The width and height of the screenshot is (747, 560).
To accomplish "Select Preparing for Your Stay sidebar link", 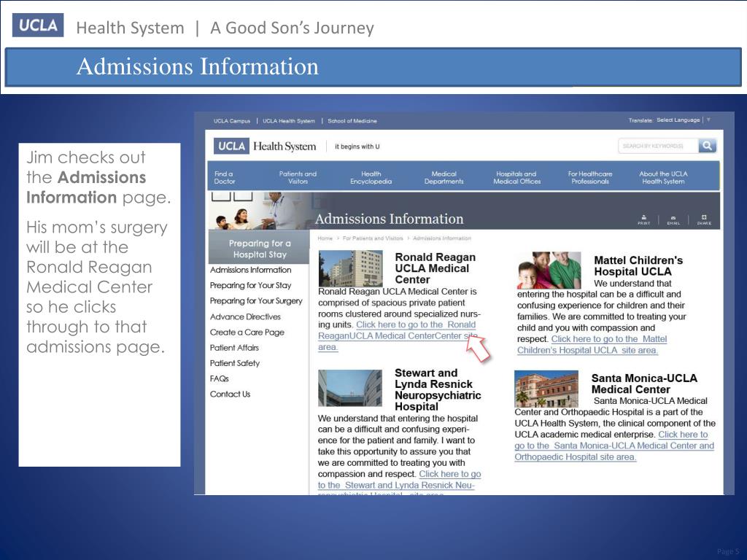I will [251, 285].
